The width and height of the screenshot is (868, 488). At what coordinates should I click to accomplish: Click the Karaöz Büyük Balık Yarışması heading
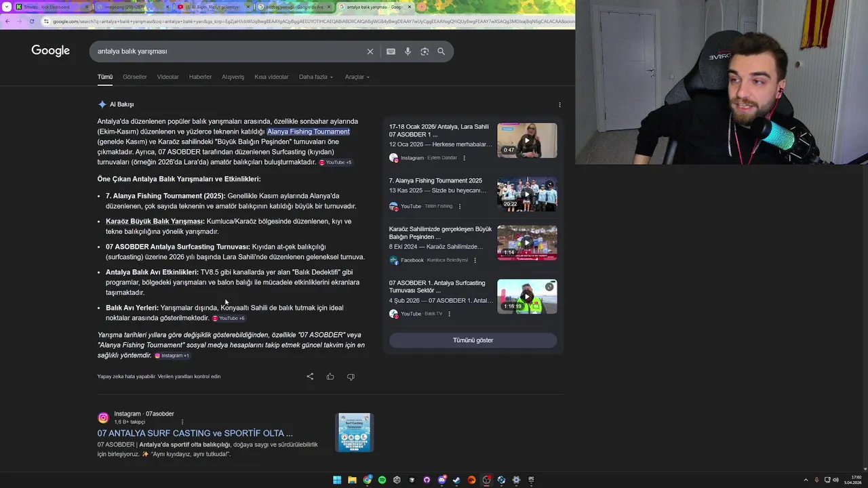(155, 222)
